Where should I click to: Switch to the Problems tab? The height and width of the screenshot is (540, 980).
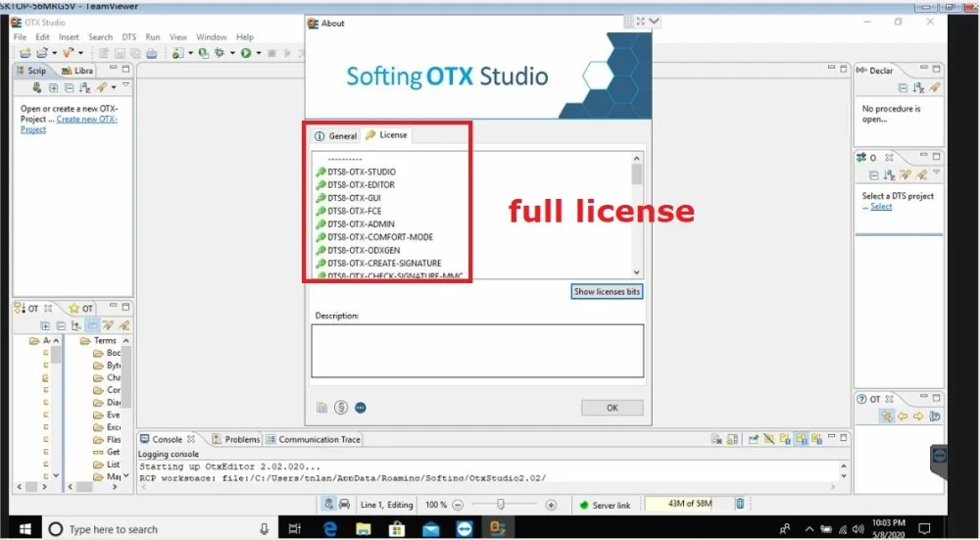click(236, 439)
